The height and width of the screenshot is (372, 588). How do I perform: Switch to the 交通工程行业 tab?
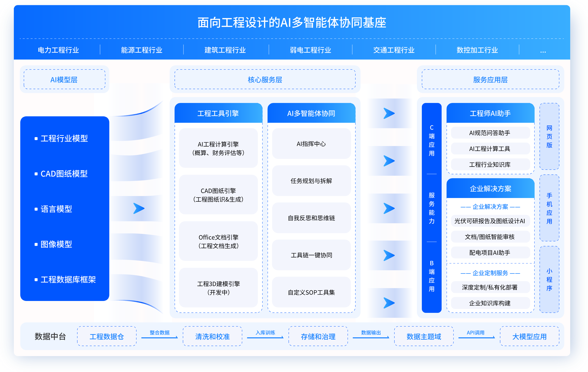tap(394, 50)
